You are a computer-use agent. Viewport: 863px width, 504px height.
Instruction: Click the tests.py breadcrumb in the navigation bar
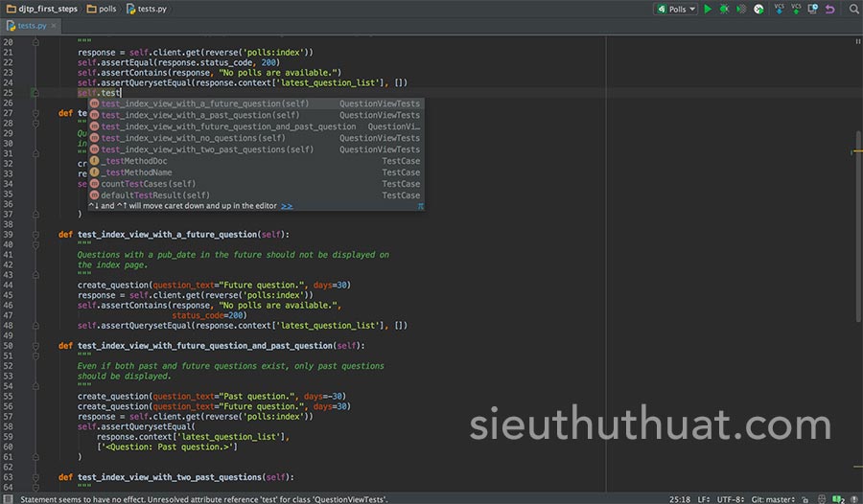(147, 9)
